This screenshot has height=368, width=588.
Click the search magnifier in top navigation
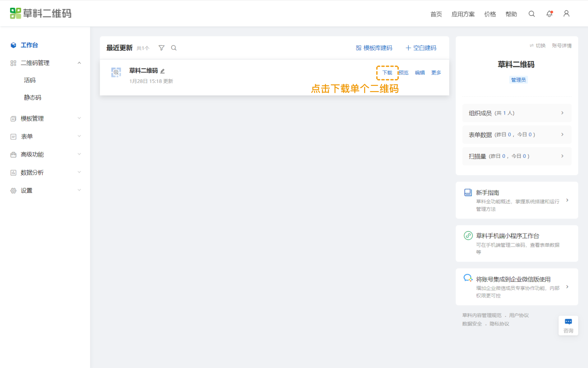(x=532, y=14)
